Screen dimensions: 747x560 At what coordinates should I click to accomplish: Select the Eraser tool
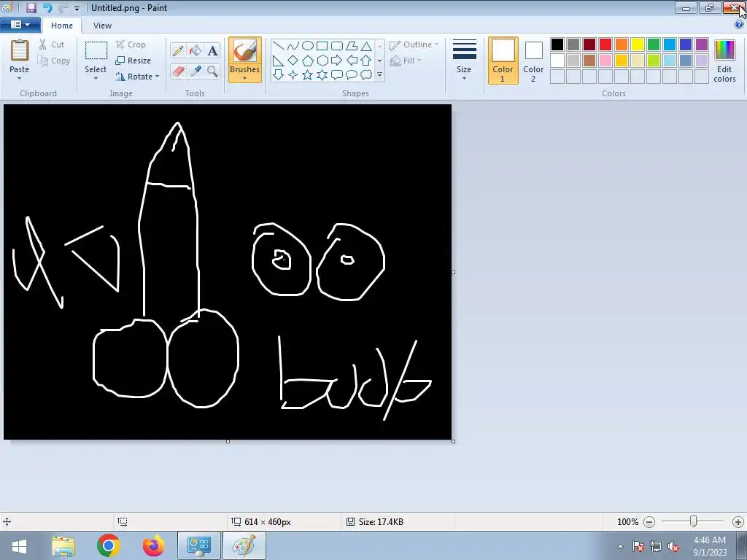pyautogui.click(x=178, y=71)
